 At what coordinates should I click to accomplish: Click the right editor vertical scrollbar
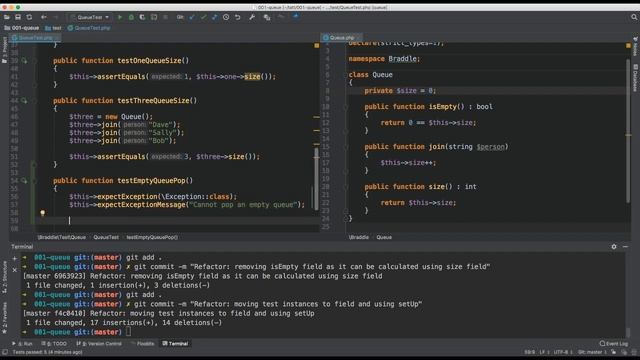(x=628, y=131)
